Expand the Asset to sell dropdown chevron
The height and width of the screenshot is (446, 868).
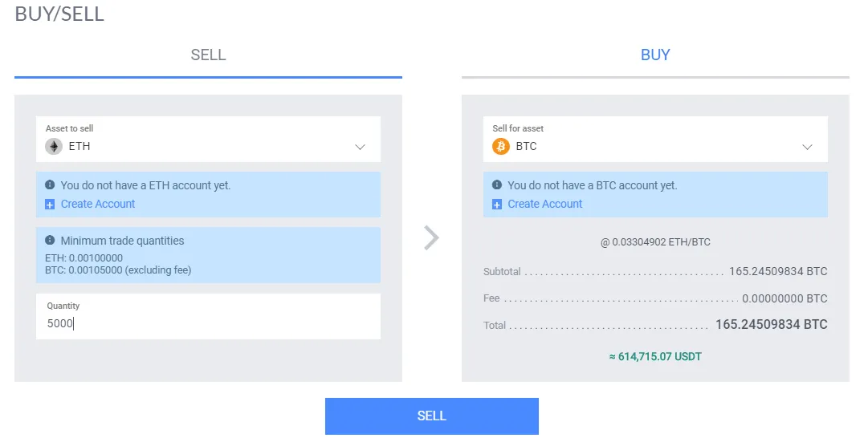(360, 147)
